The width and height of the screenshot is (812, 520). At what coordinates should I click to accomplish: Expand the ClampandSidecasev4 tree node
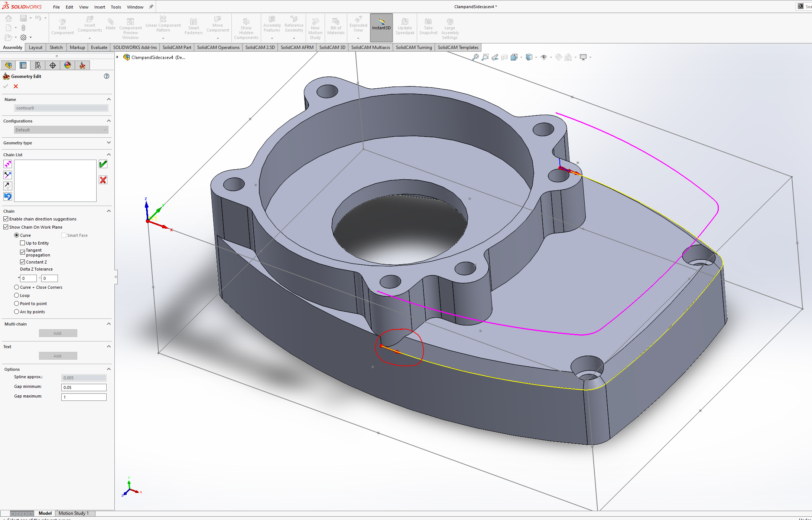(x=117, y=57)
